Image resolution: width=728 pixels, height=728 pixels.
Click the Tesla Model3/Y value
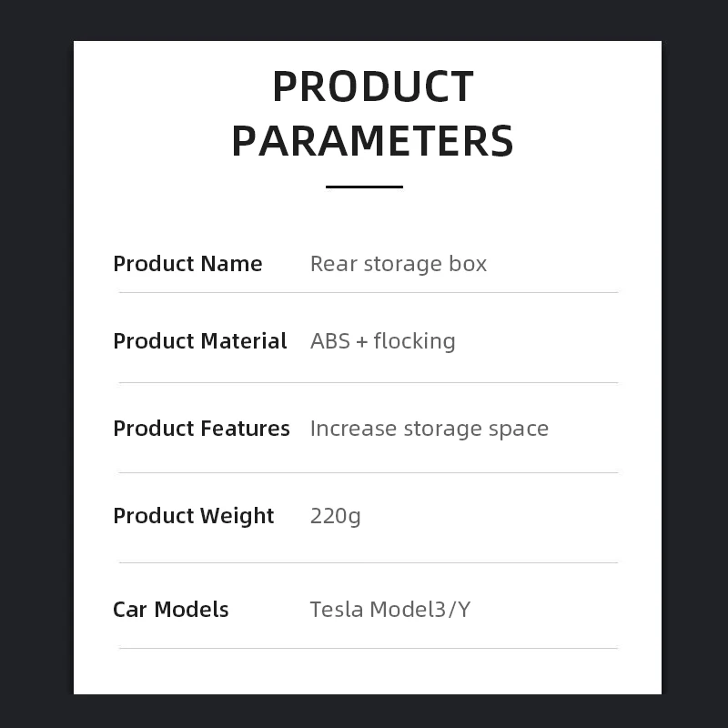tap(389, 610)
